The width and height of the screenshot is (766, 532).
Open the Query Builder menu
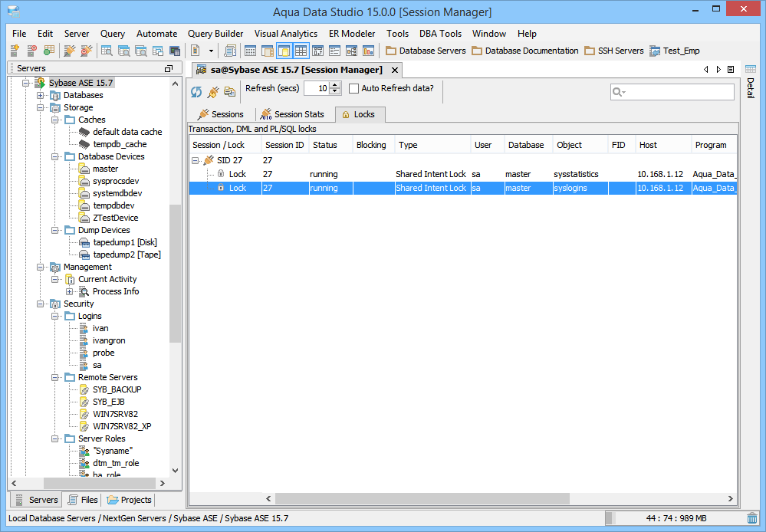pos(215,33)
